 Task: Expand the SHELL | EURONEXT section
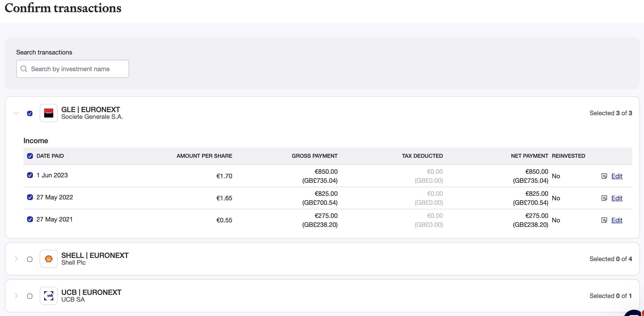[x=16, y=259]
